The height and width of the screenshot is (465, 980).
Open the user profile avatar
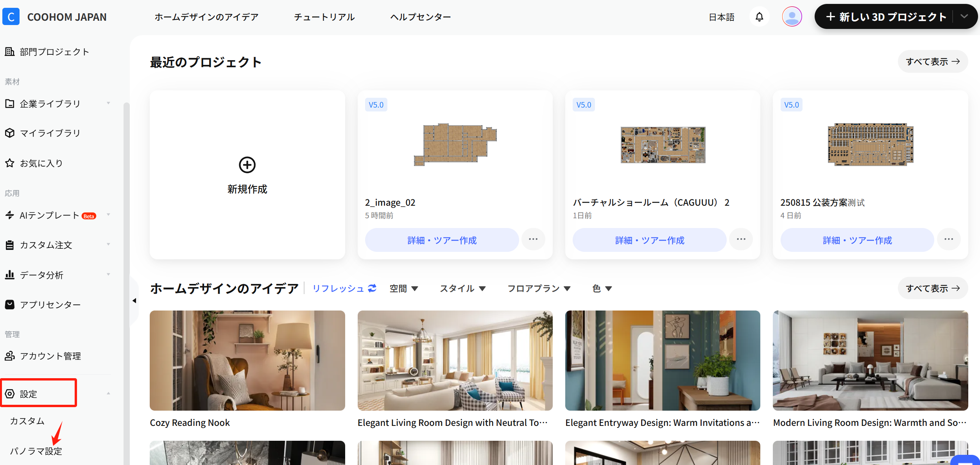point(792,17)
